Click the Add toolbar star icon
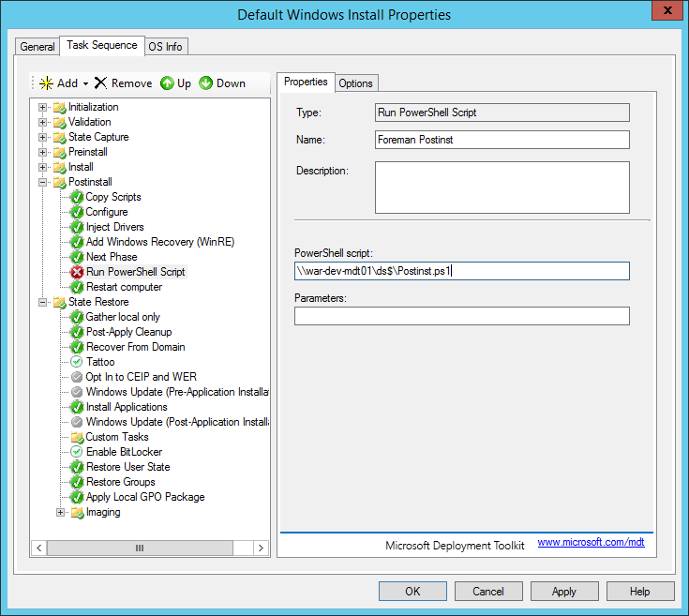Viewport: 689px width, 616px height. 46,83
